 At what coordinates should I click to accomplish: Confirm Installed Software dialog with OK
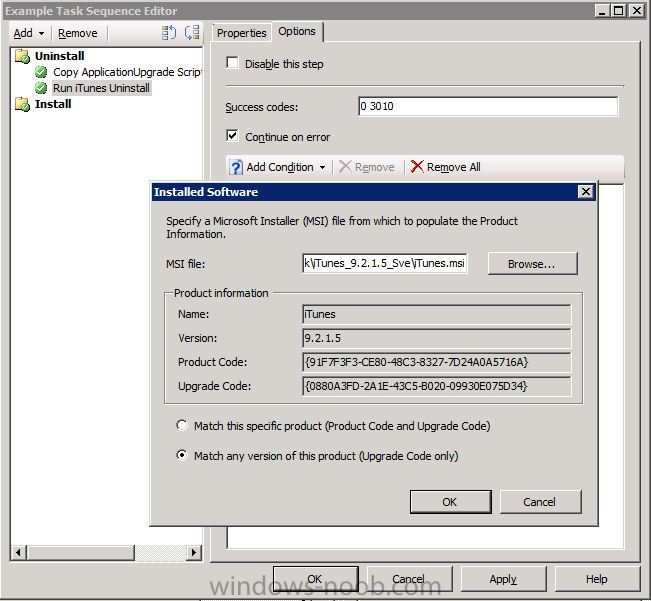click(x=450, y=502)
